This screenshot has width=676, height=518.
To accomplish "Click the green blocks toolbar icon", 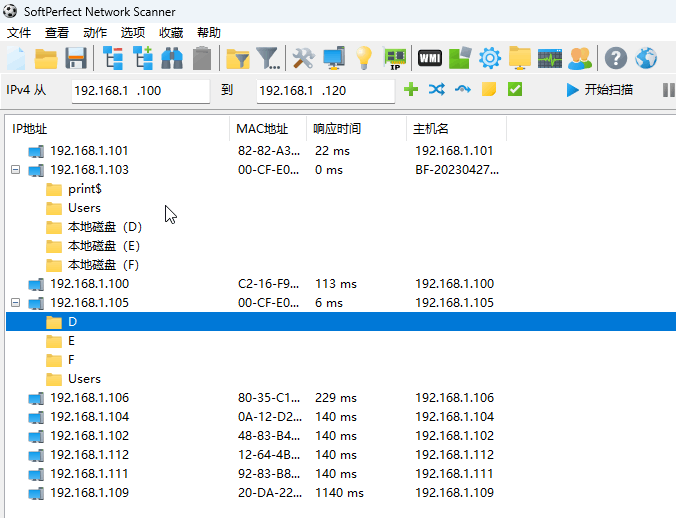I will (x=460, y=58).
